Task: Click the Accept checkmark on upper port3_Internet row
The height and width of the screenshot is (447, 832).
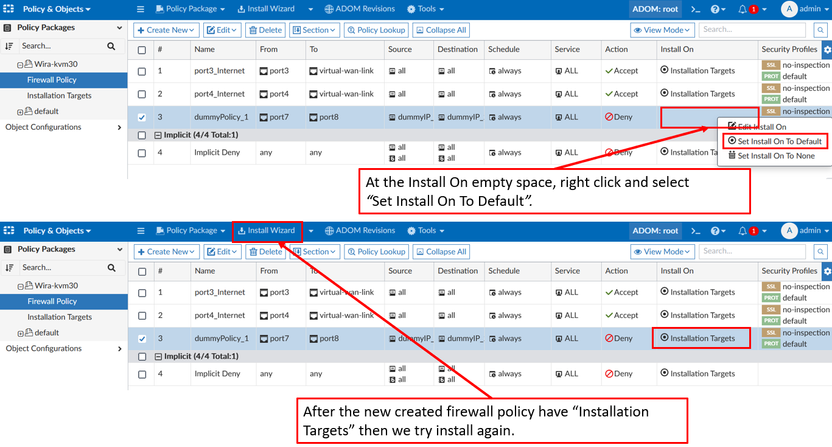Action: (609, 71)
